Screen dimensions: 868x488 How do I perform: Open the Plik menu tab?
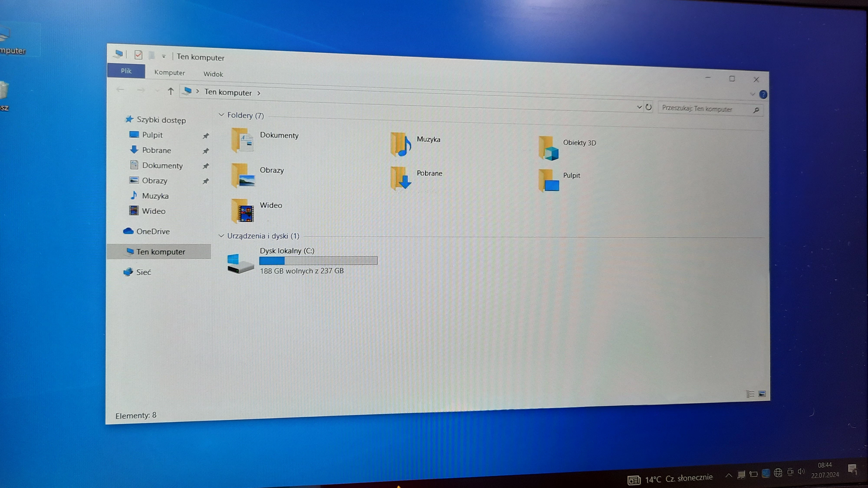point(126,71)
